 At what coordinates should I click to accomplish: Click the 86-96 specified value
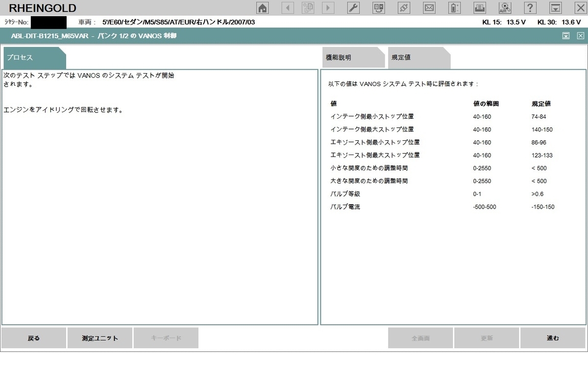tap(539, 142)
